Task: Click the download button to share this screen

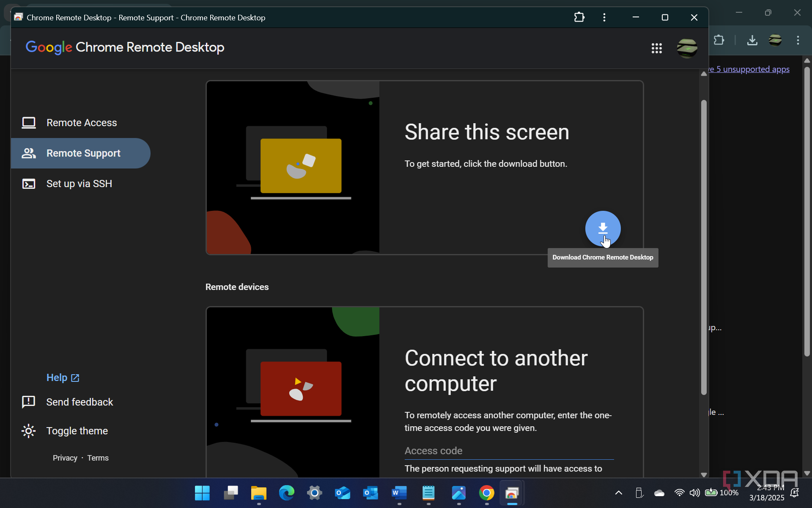Action: click(x=603, y=229)
